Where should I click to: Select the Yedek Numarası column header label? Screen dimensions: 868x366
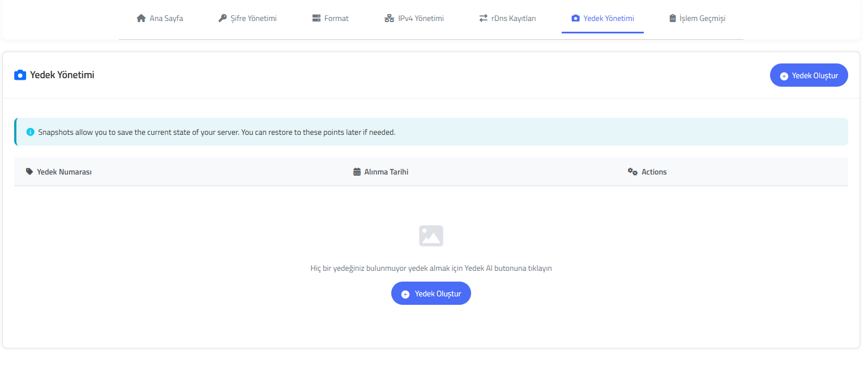[x=64, y=172]
